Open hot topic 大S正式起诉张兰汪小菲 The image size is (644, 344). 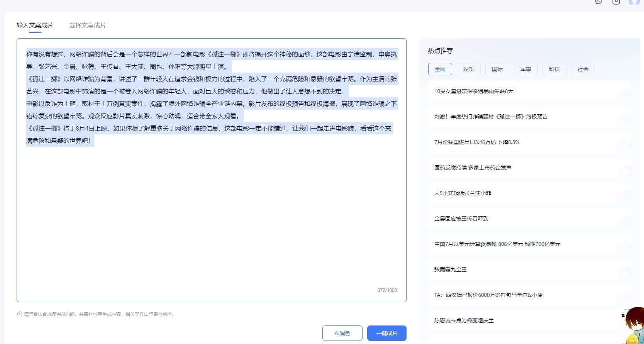click(x=530, y=193)
